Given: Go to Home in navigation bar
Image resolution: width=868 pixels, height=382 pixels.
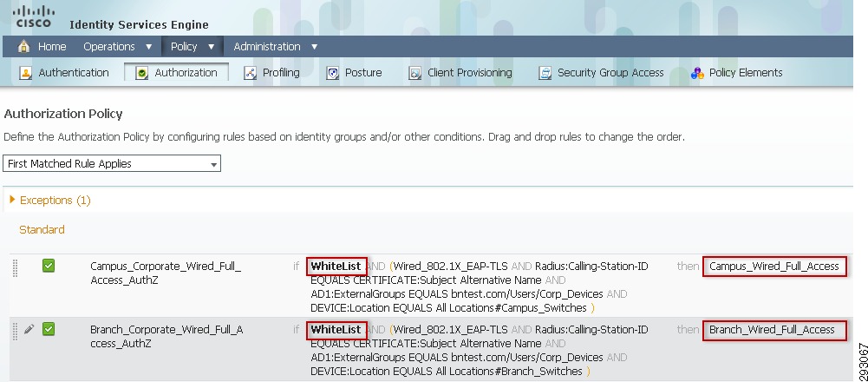Looking at the screenshot, I should pyautogui.click(x=52, y=47).
